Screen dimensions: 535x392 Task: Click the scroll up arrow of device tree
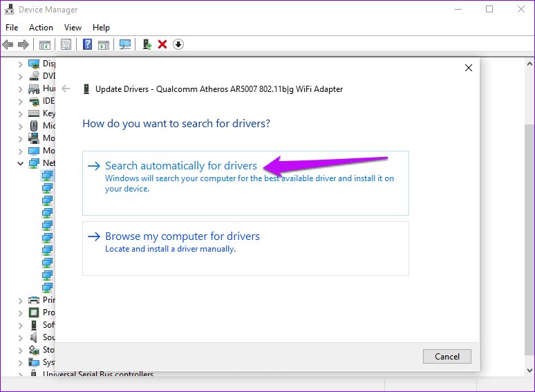click(x=529, y=64)
